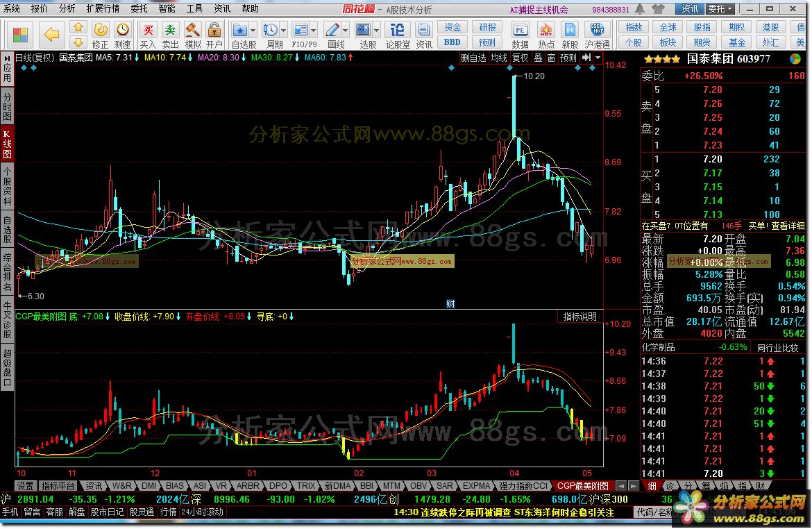Click the shirt skin icon in title bar
812x529 pixels.
(x=658, y=9)
